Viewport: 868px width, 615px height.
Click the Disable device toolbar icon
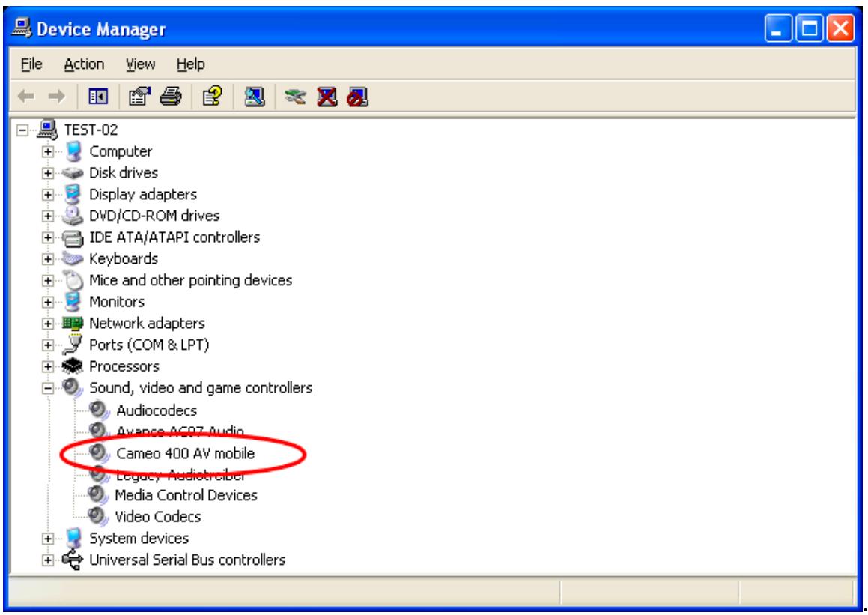[357, 97]
